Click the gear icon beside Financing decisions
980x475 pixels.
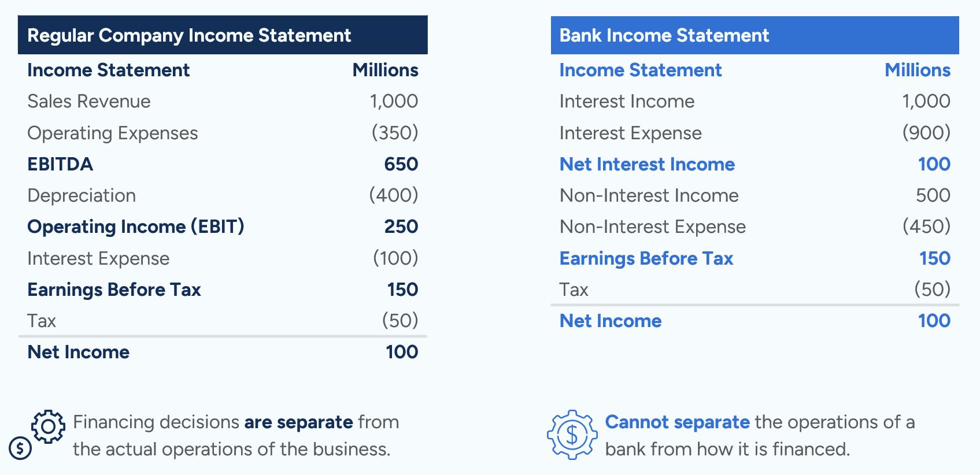[48, 426]
